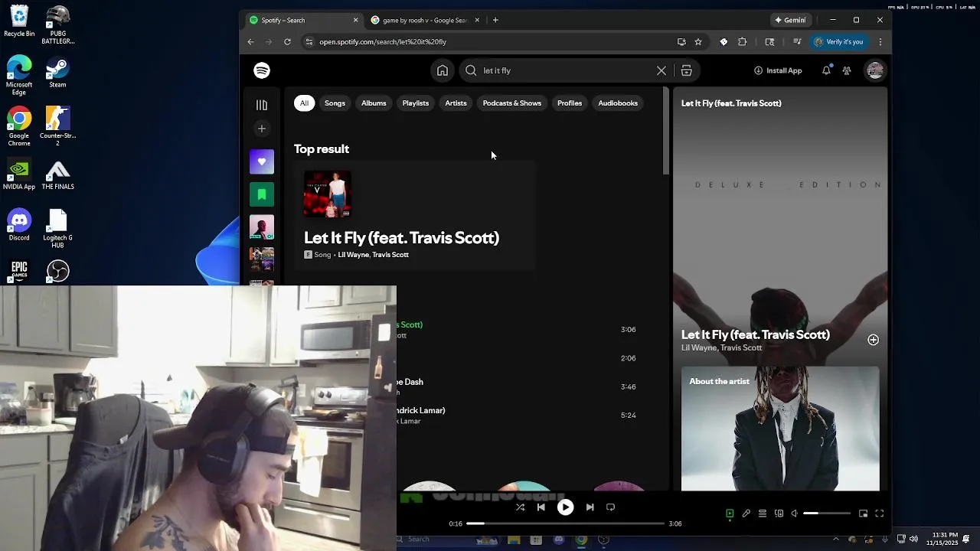Select the Playlists filter chip
Viewport: 980px width, 551px height.
416,103
